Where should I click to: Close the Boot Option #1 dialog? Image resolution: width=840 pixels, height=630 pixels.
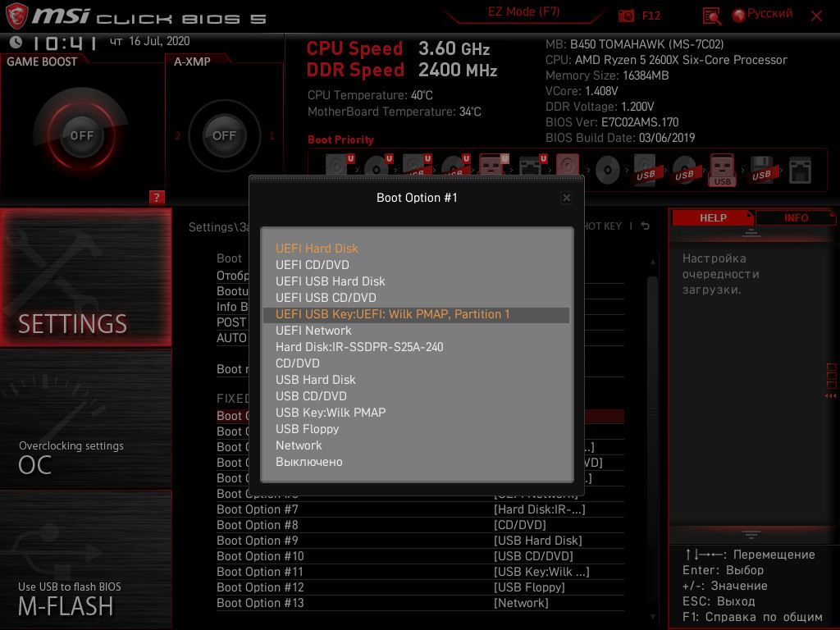pos(566,198)
